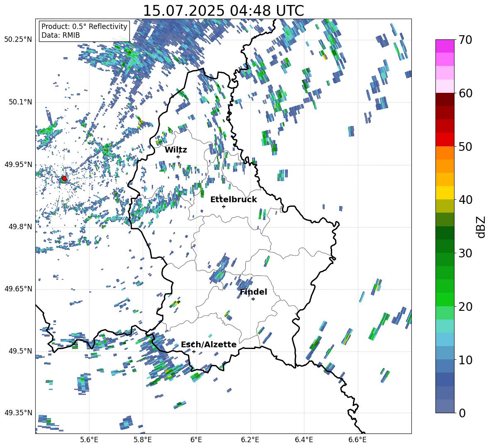
Task: Click the 6°E longitude label
Action: pos(196,440)
